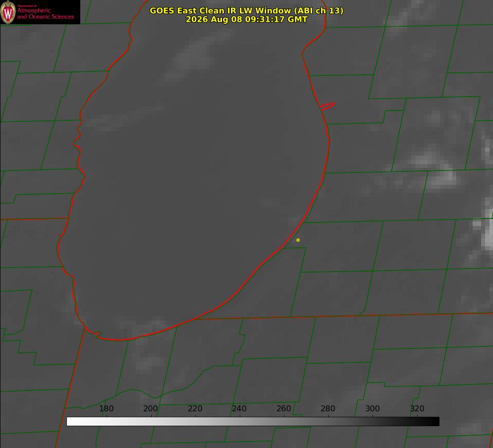Open the Atmospheric and Oceanic Sciences link

pyautogui.click(x=45, y=13)
